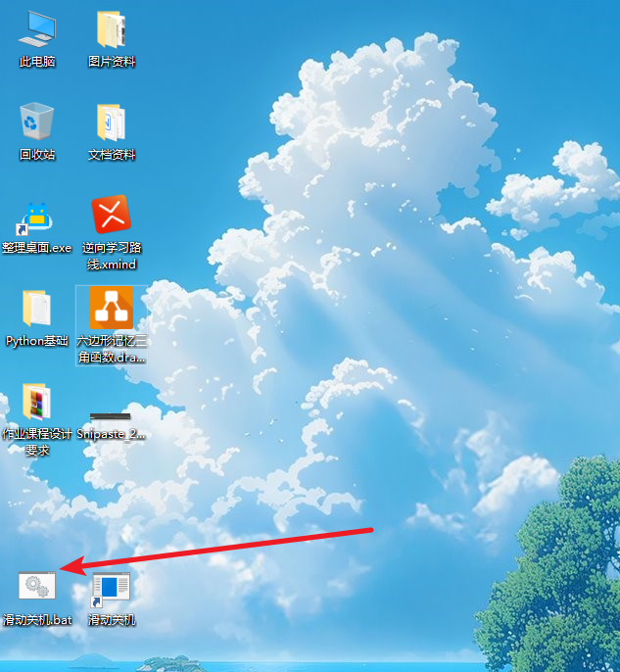Image resolution: width=620 pixels, height=672 pixels.
Task: Click the label text 回收站
Action: (x=37, y=155)
